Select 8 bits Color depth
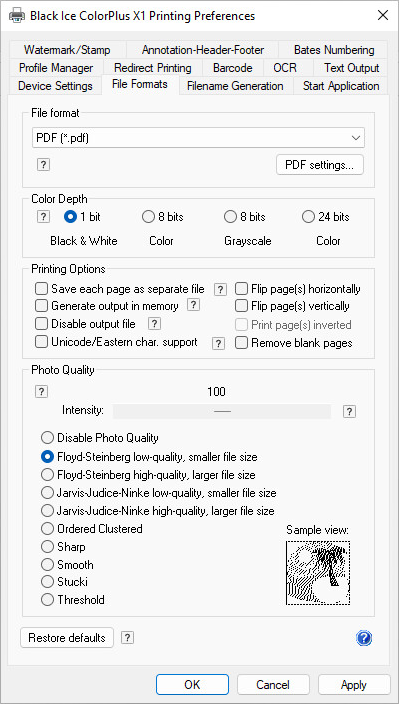This screenshot has height=704, width=399. tap(148, 217)
